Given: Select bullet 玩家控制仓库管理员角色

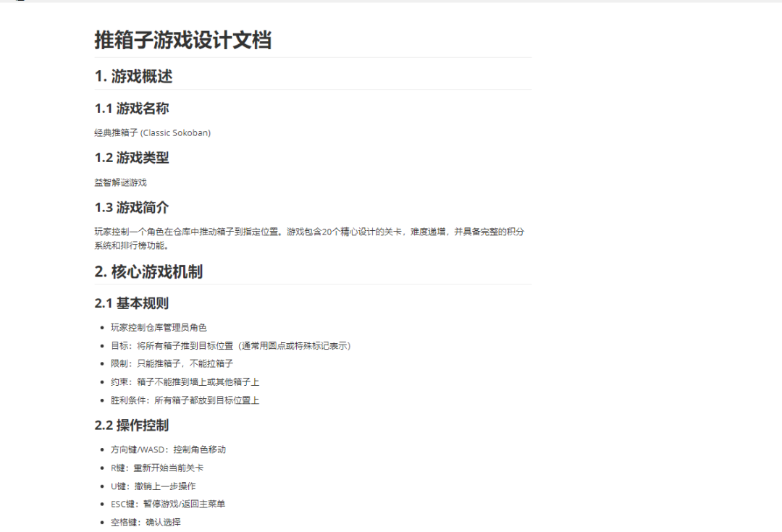Looking at the screenshot, I should [x=159, y=328].
